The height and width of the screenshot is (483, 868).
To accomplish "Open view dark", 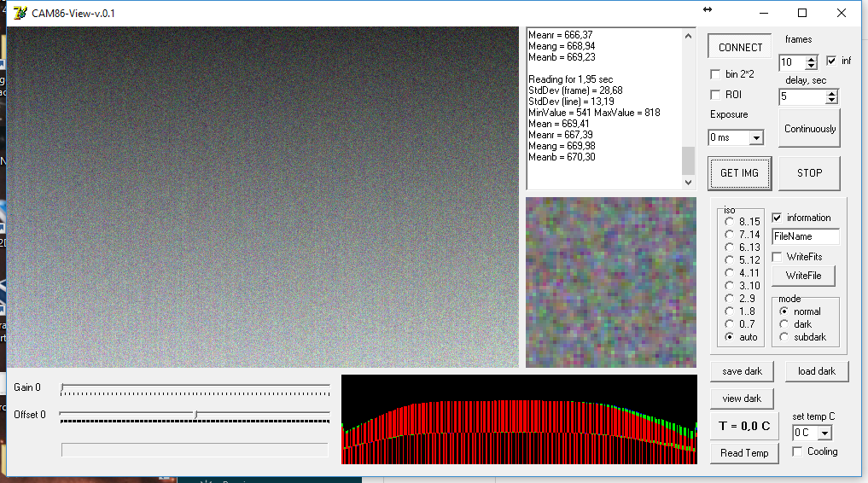I will pyautogui.click(x=742, y=399).
